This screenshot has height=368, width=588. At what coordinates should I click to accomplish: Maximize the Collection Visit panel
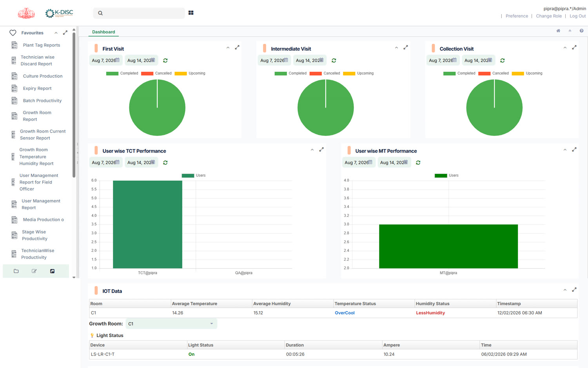pyautogui.click(x=574, y=47)
